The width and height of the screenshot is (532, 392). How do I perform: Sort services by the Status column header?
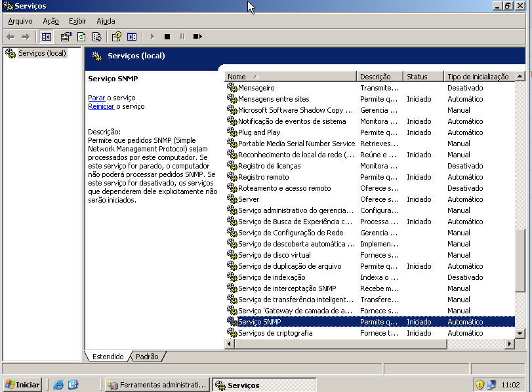422,76
